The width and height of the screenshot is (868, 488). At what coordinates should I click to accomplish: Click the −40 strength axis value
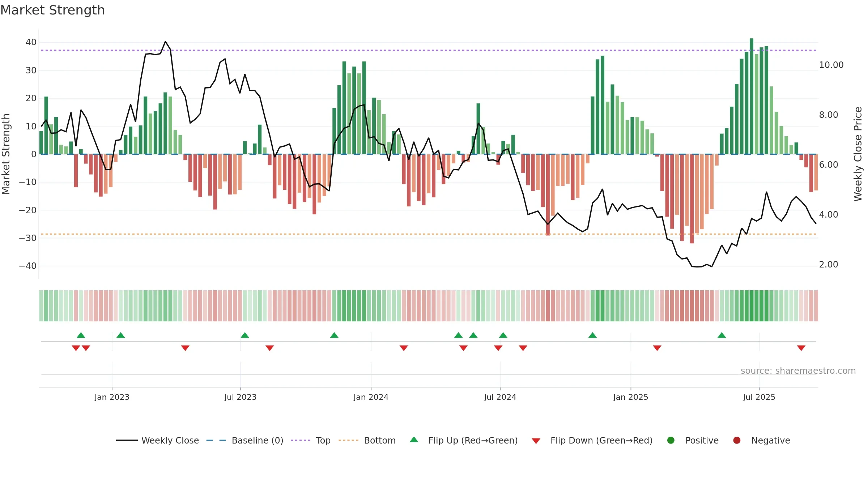click(28, 266)
